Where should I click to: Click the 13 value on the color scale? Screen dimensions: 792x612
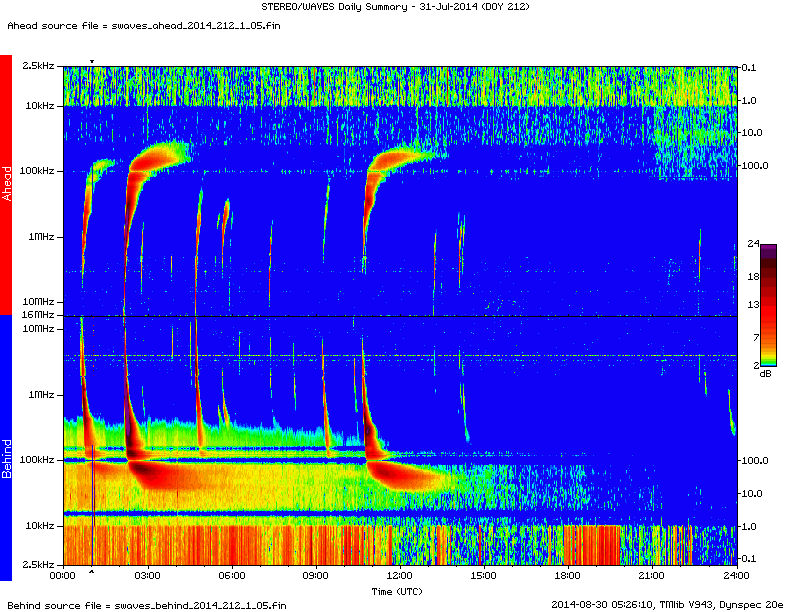pyautogui.click(x=753, y=304)
